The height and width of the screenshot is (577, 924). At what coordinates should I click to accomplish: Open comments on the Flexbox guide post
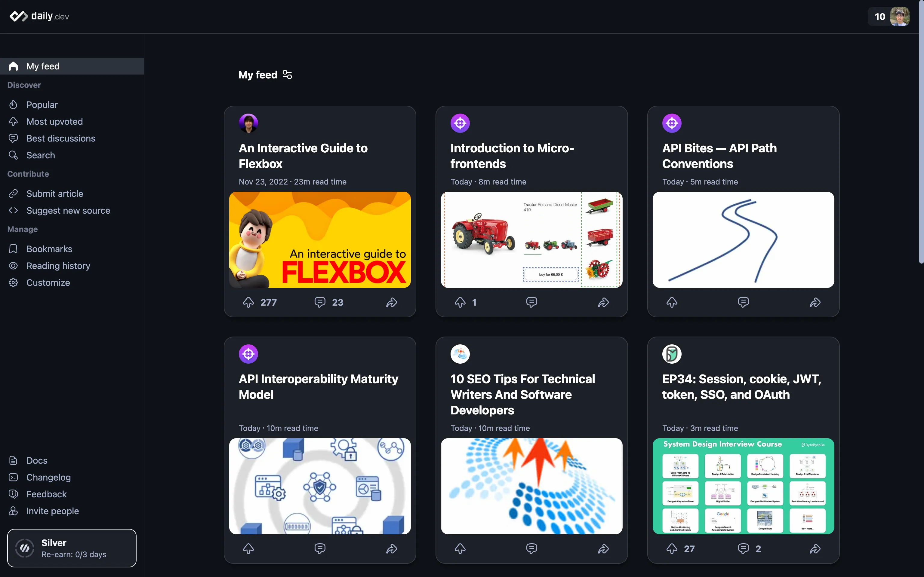[320, 302]
